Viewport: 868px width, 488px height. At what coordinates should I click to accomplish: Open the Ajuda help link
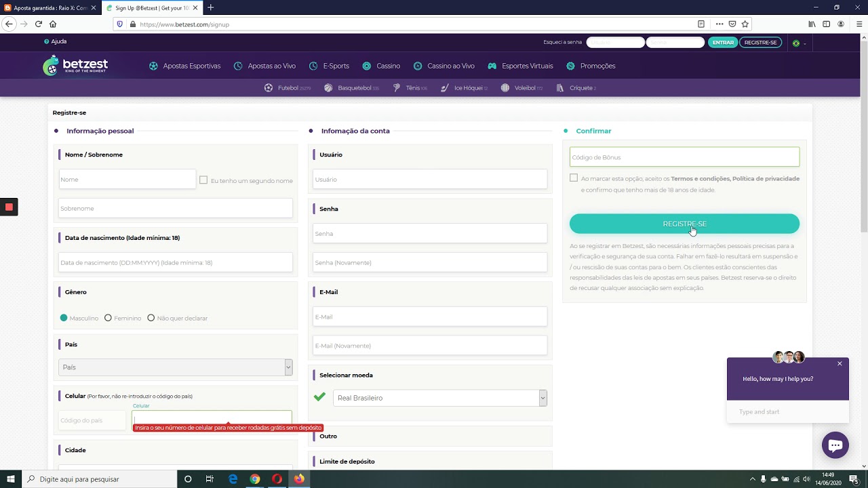56,41
